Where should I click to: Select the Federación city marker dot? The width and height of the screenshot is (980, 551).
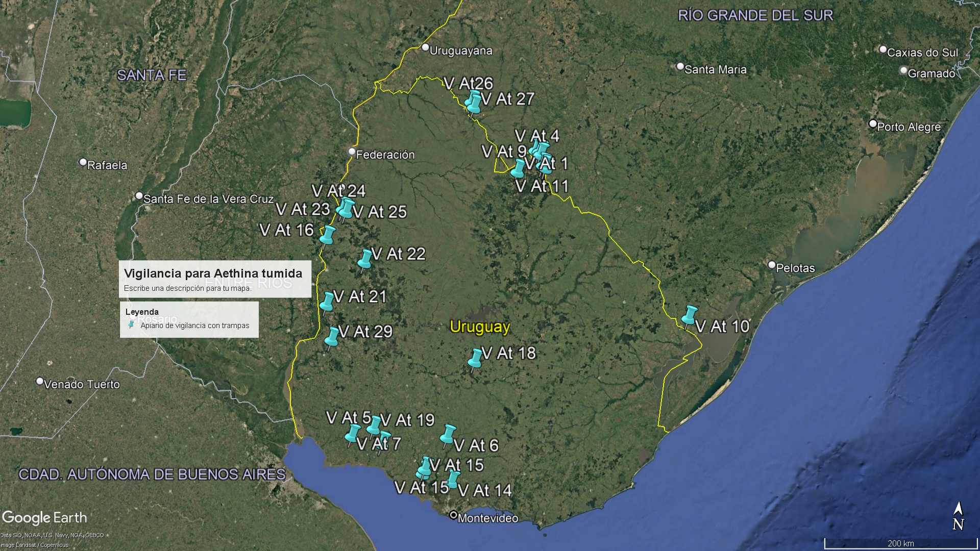pos(352,152)
